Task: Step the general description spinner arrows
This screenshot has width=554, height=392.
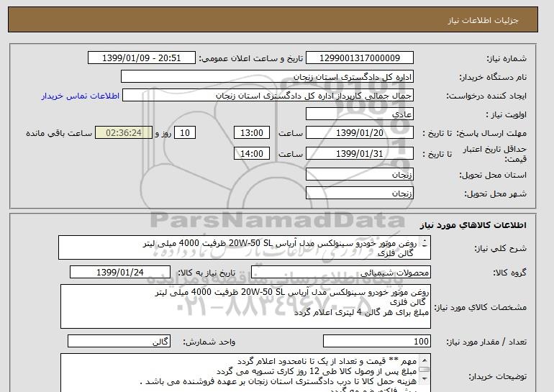Action: 424,243
